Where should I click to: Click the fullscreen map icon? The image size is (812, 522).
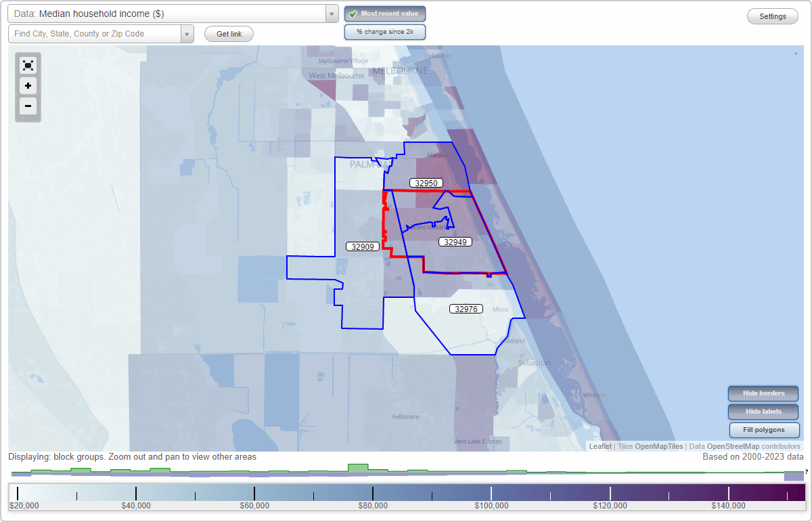[28, 65]
